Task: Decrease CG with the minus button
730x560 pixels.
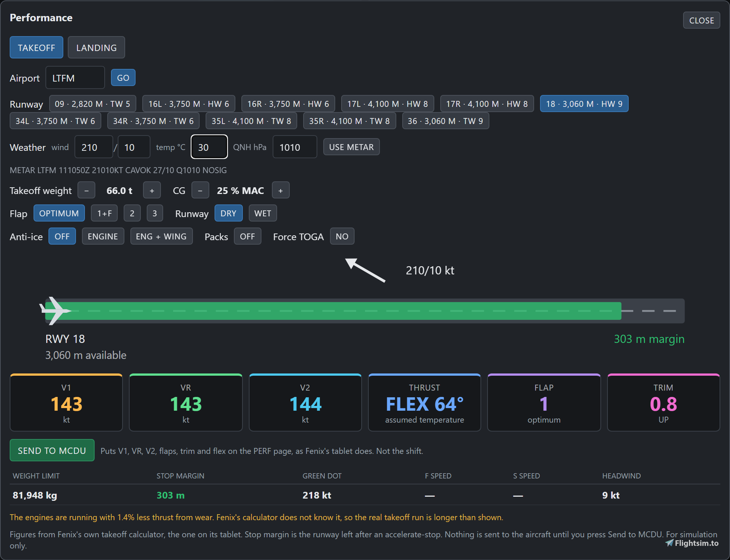Action: pos(200,191)
